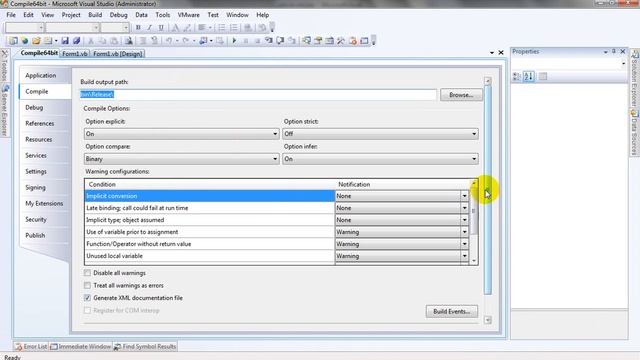Click Register for COM interop checkbox
The height and width of the screenshot is (360, 640).
click(x=87, y=311)
